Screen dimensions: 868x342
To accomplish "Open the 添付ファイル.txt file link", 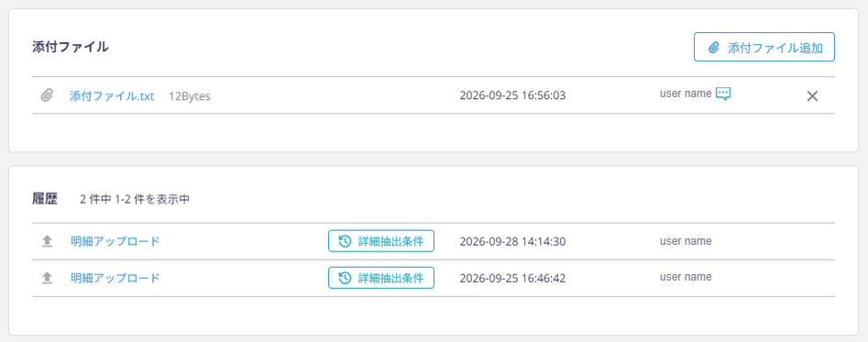I will (112, 95).
